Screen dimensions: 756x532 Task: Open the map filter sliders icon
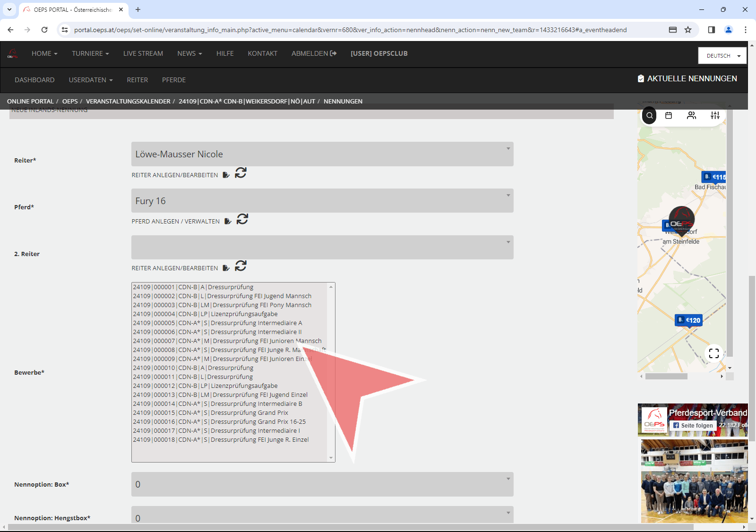tap(715, 116)
